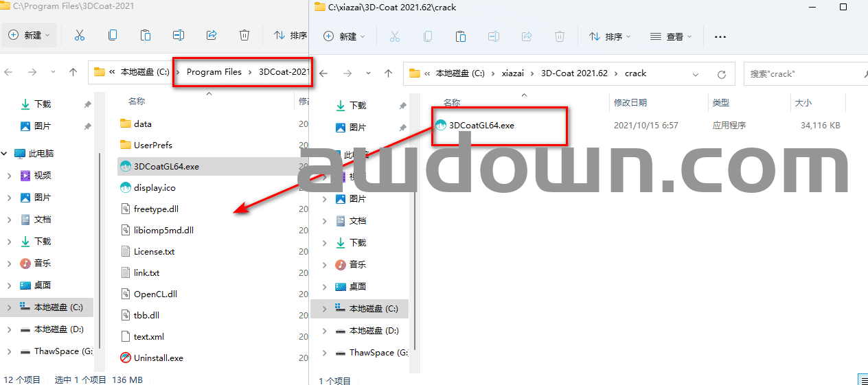Screen dimensions: 868x385
Task: Select Program Files in left breadcrumb path
Action: coord(214,72)
